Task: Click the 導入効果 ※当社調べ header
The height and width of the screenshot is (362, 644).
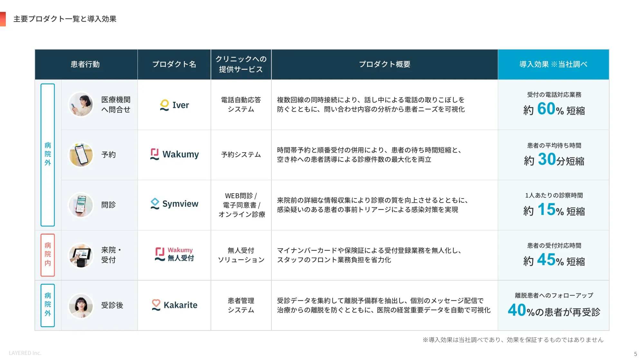Action: [x=554, y=64]
